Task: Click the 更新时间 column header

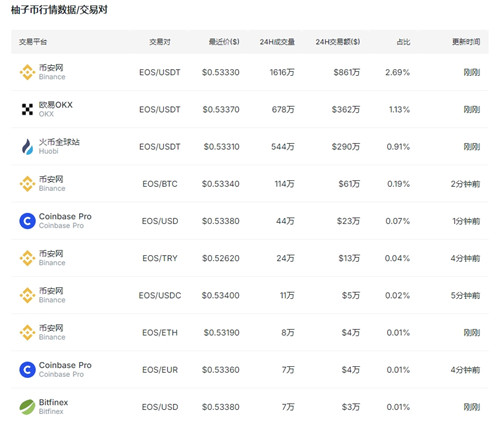Action: (x=466, y=42)
